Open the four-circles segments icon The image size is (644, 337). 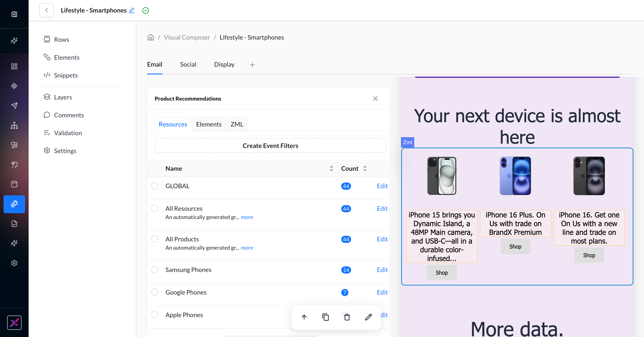tap(14, 145)
